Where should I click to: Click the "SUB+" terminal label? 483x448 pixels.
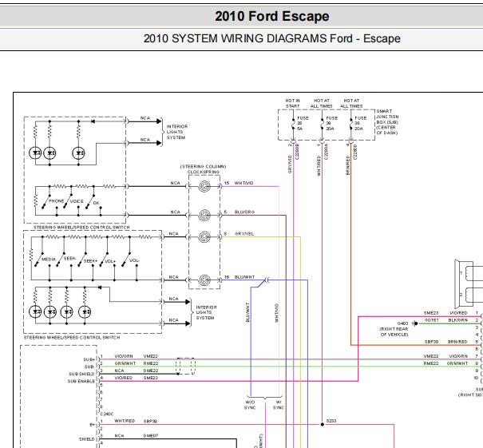89,359
